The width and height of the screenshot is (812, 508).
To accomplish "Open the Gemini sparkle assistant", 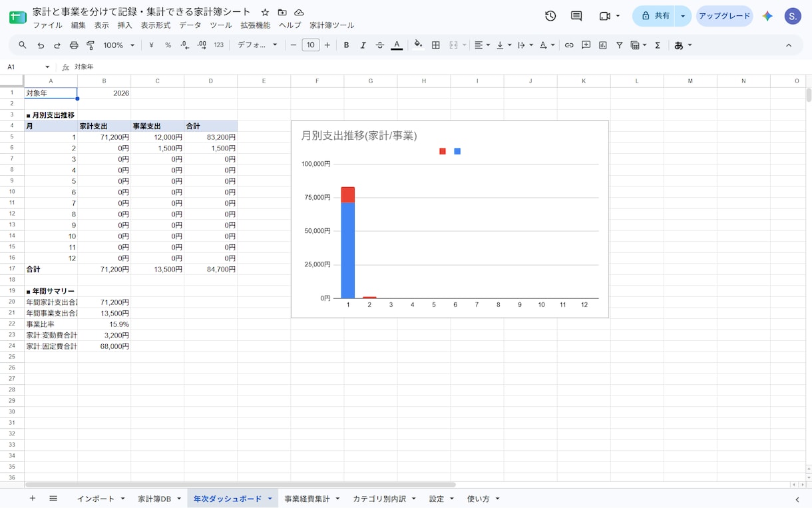I will 767,16.
